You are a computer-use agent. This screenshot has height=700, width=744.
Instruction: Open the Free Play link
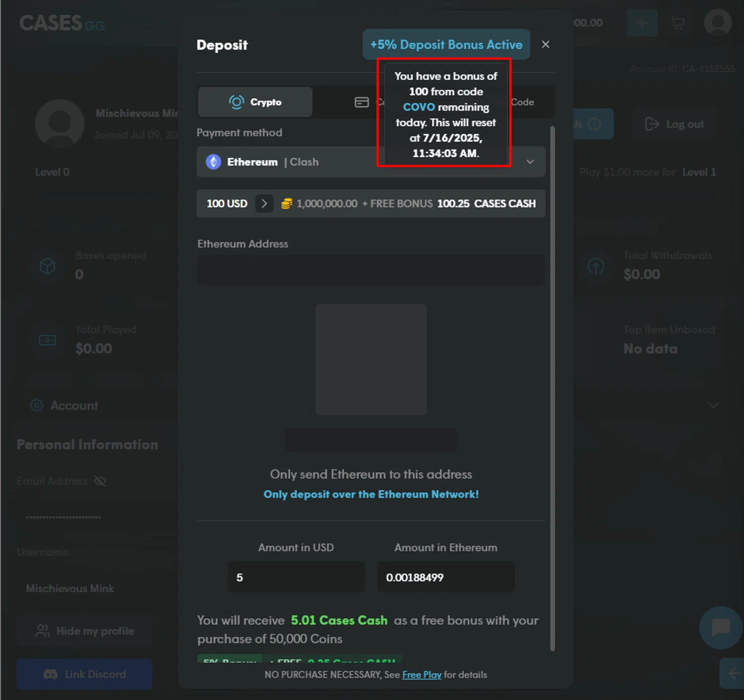coord(422,675)
